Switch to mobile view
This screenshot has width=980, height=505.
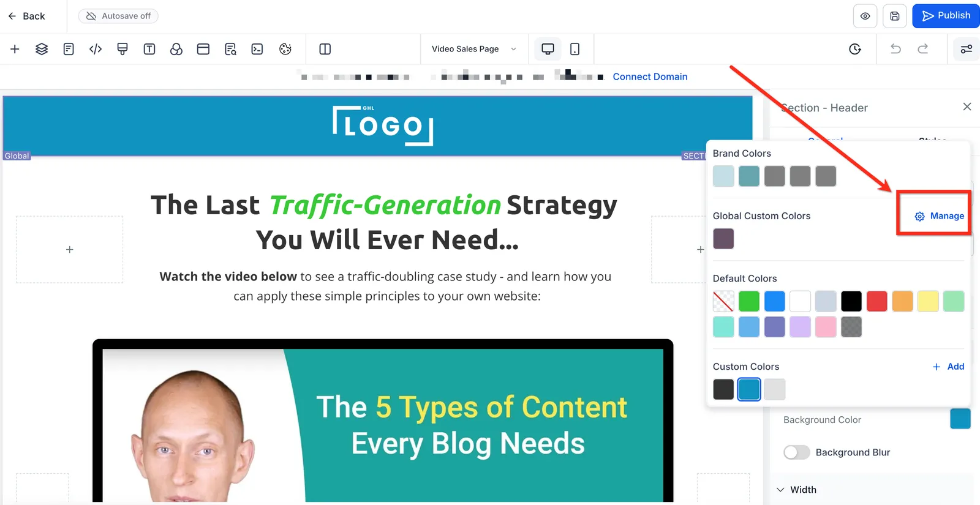coord(575,49)
